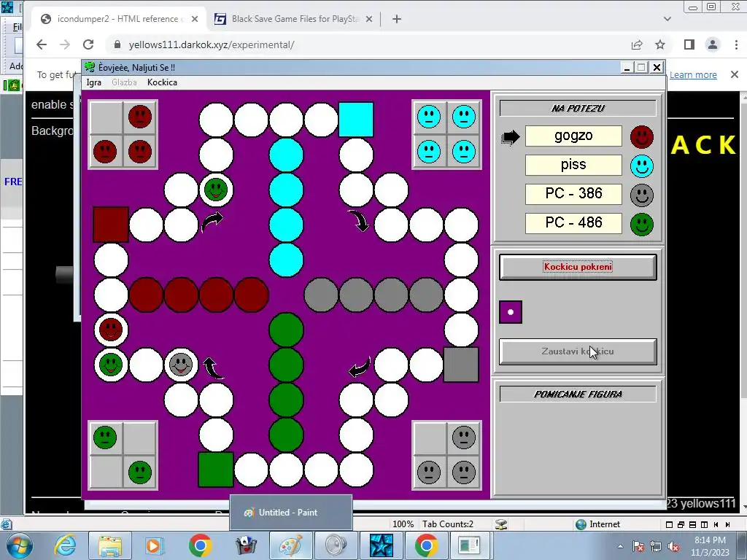Expand the Chrome tab search chevron

click(x=667, y=19)
